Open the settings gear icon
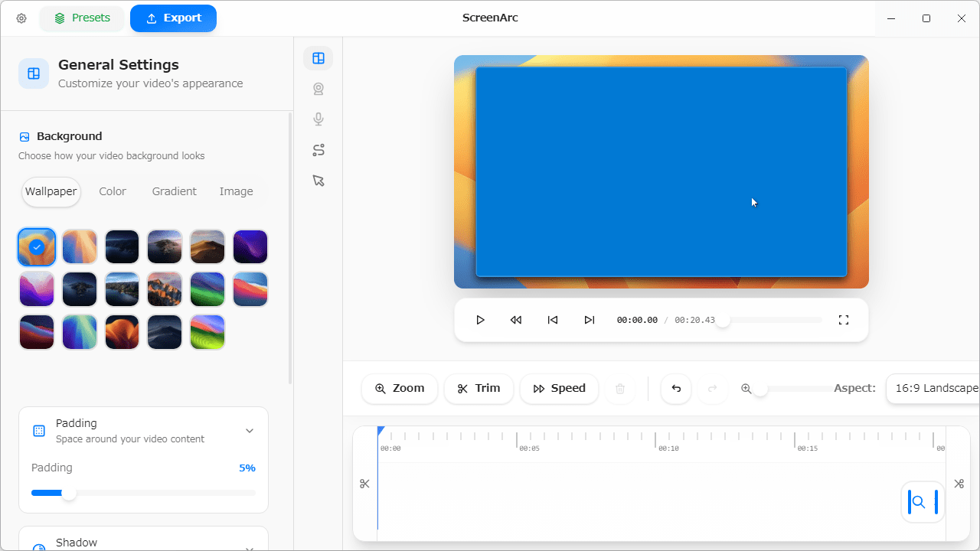The width and height of the screenshot is (980, 551). pos(21,18)
